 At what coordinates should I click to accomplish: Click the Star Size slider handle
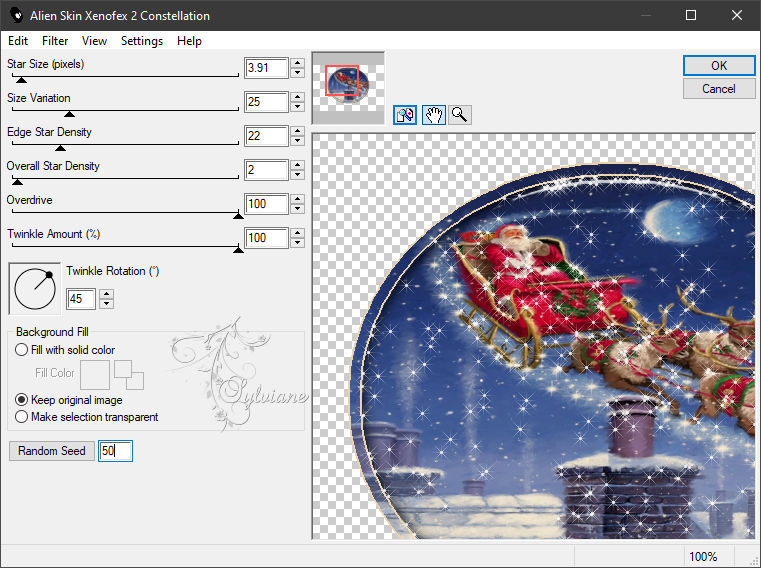click(21, 80)
